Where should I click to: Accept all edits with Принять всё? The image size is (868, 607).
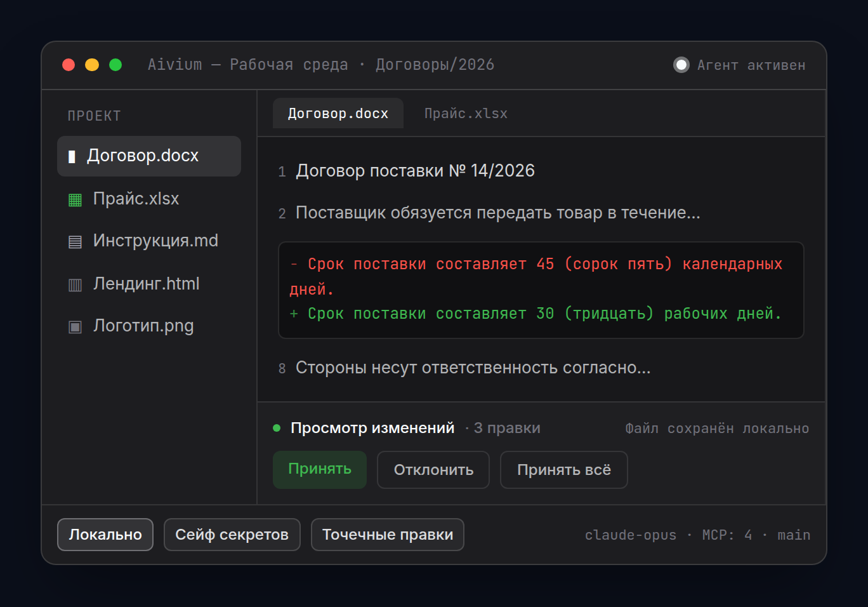pyautogui.click(x=564, y=470)
